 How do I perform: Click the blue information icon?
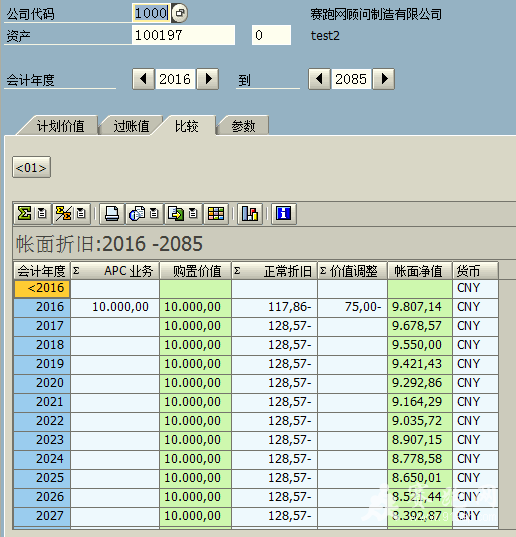pyautogui.click(x=284, y=214)
